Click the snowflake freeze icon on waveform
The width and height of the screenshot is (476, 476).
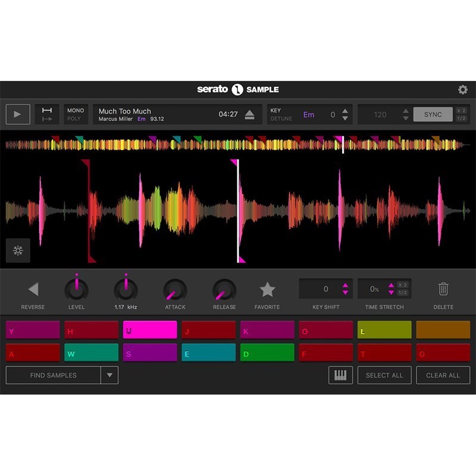click(18, 250)
